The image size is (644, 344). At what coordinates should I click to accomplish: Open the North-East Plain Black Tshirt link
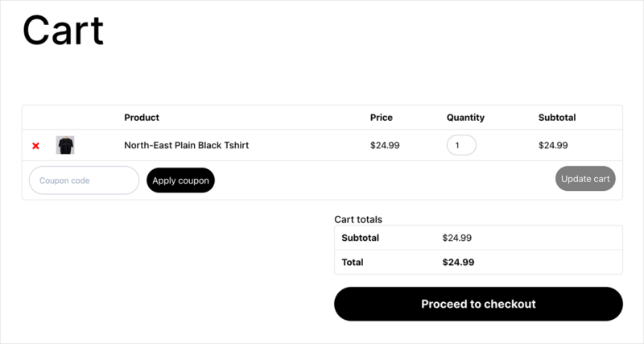(x=186, y=146)
